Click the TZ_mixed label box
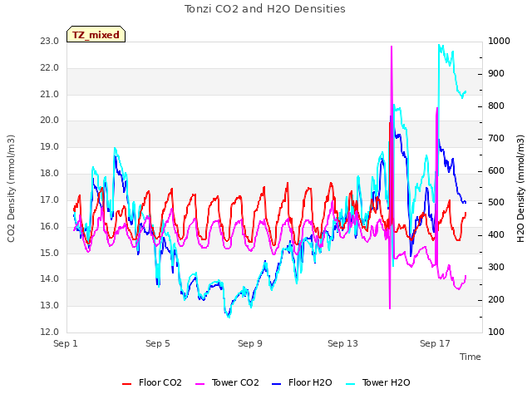Screen dimensions: 532x399 [x=96, y=34]
